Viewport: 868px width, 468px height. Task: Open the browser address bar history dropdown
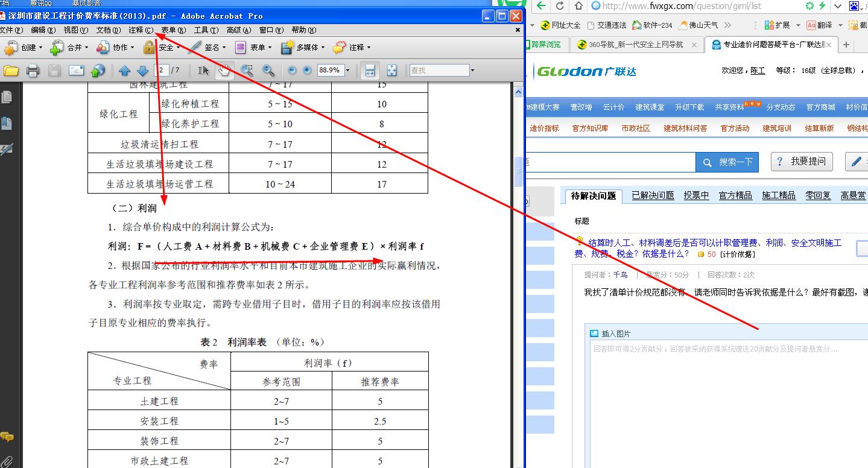(x=837, y=6)
